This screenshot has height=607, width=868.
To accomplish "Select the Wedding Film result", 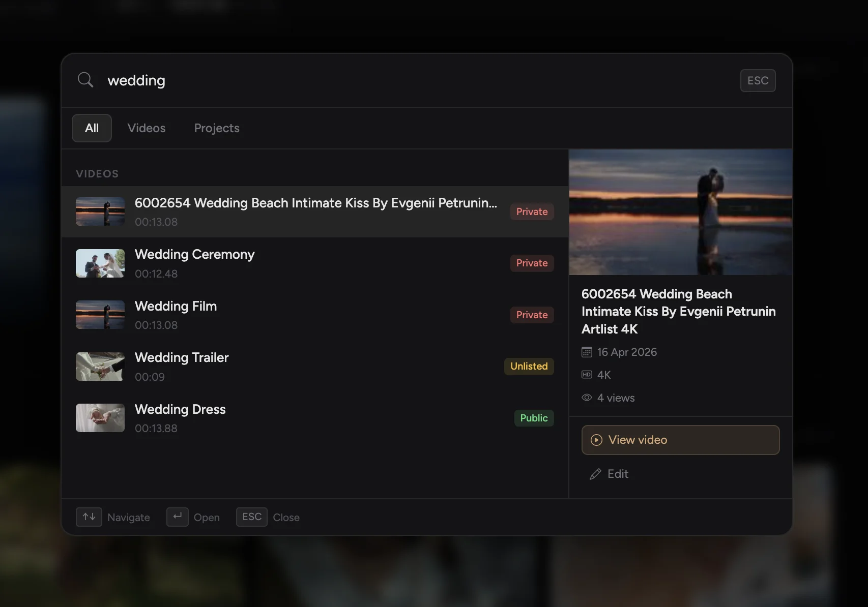I will (314, 315).
